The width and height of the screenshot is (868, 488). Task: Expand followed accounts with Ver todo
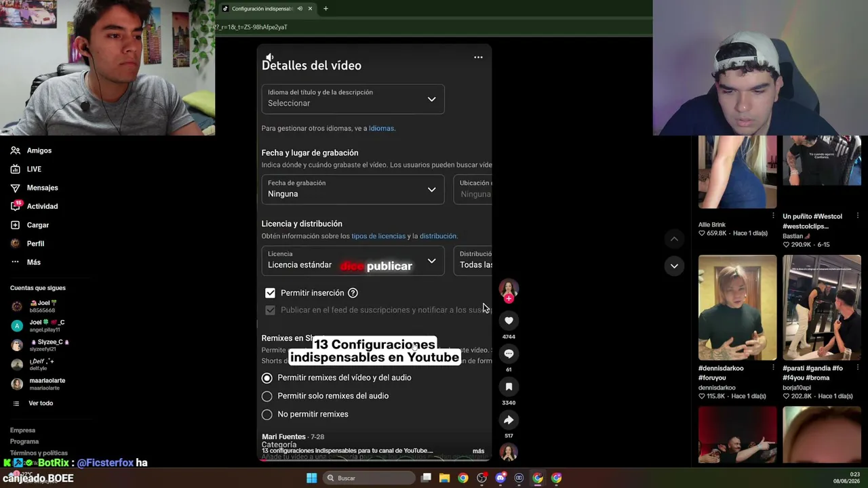click(41, 403)
